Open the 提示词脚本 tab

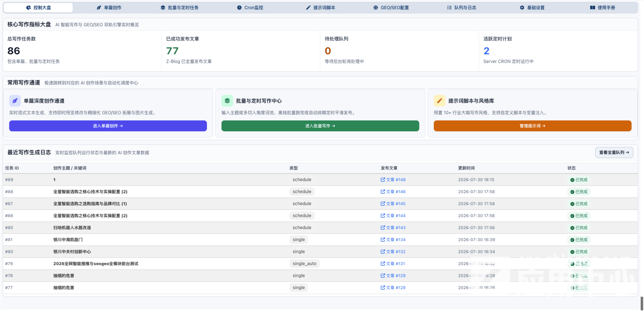point(321,8)
